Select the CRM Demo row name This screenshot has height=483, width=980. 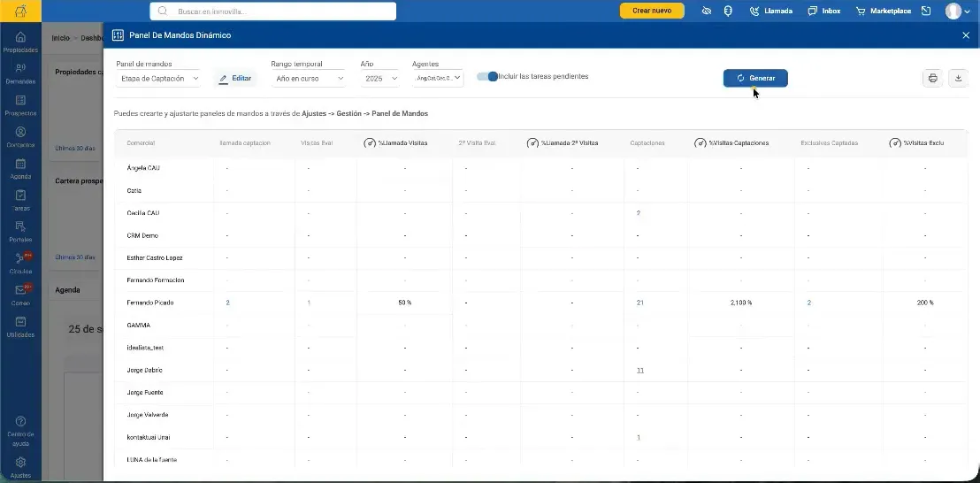click(142, 235)
